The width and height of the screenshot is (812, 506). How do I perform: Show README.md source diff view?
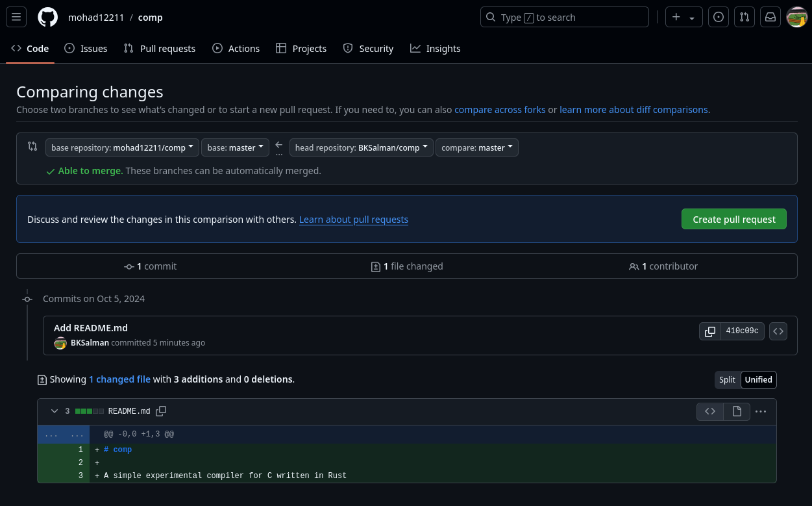(x=710, y=411)
